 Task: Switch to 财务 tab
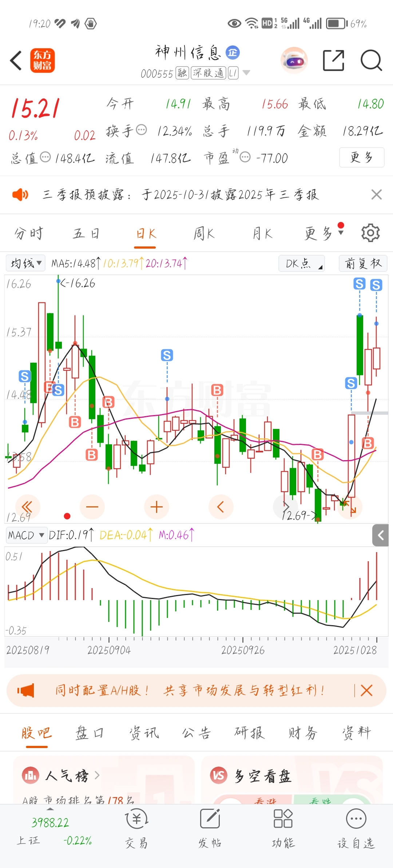[303, 733]
